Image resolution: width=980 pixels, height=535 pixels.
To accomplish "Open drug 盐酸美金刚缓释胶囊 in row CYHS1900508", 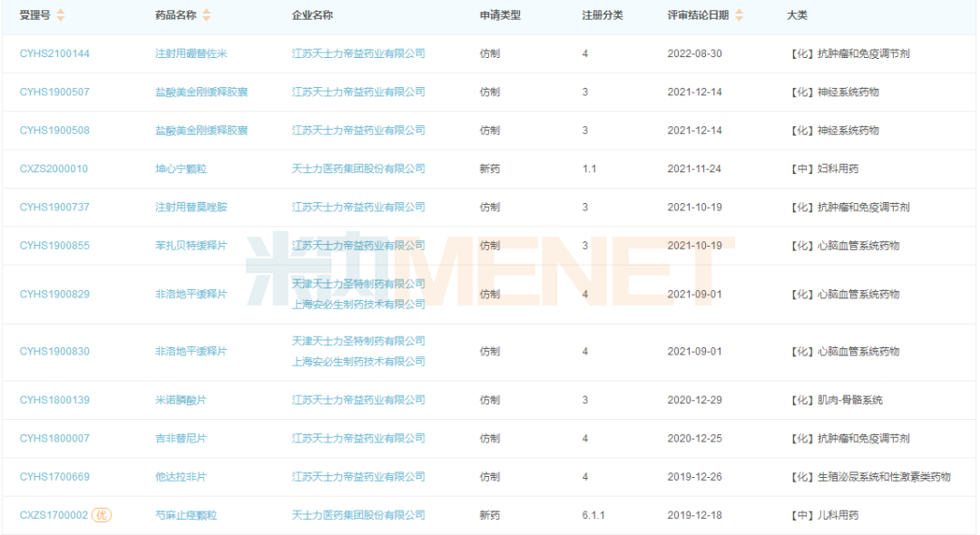I will (x=201, y=131).
